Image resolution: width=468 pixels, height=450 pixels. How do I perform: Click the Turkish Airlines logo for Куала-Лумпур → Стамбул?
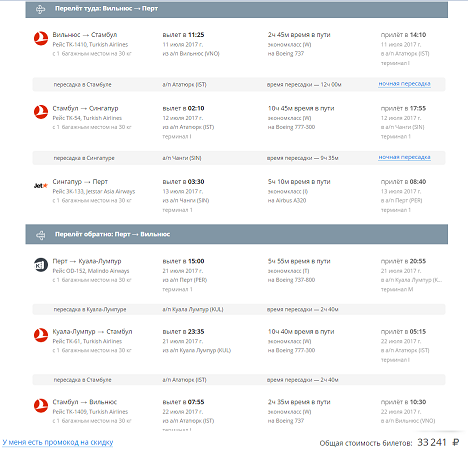pyautogui.click(x=41, y=335)
